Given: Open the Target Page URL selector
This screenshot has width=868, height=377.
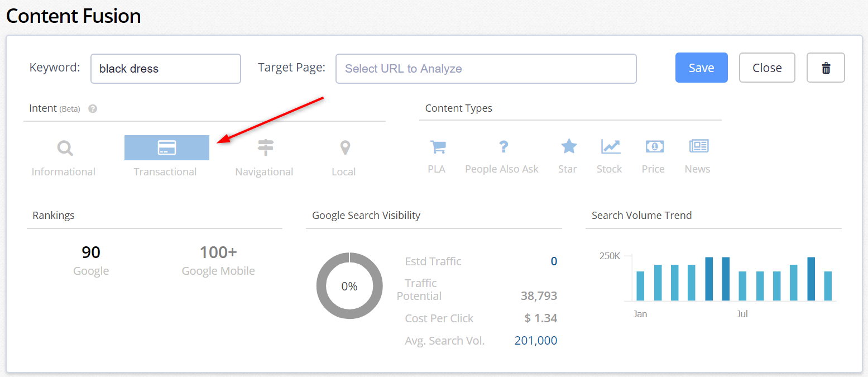Looking at the screenshot, I should pos(486,69).
